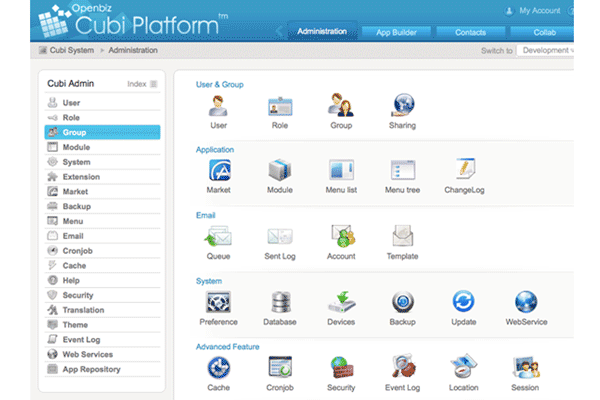Screen dimensions: 600x400
Task: Switch to the Collab tab
Action: pos(543,32)
